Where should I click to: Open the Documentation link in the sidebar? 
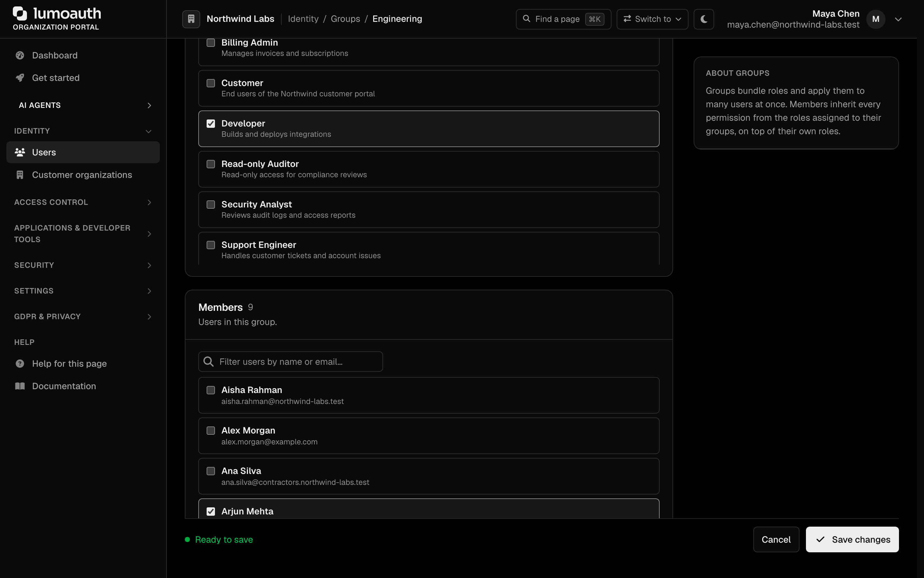point(83,386)
